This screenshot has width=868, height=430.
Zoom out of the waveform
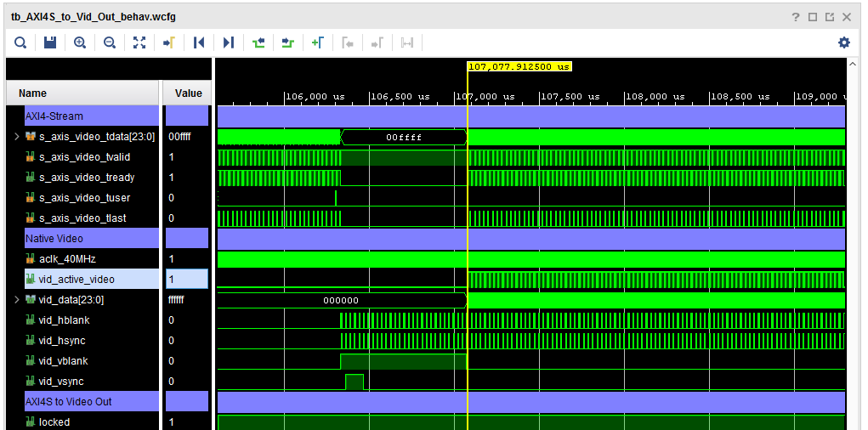click(110, 42)
